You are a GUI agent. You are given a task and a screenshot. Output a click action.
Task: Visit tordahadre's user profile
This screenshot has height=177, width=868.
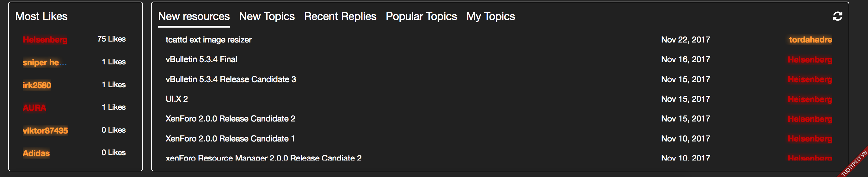point(810,40)
